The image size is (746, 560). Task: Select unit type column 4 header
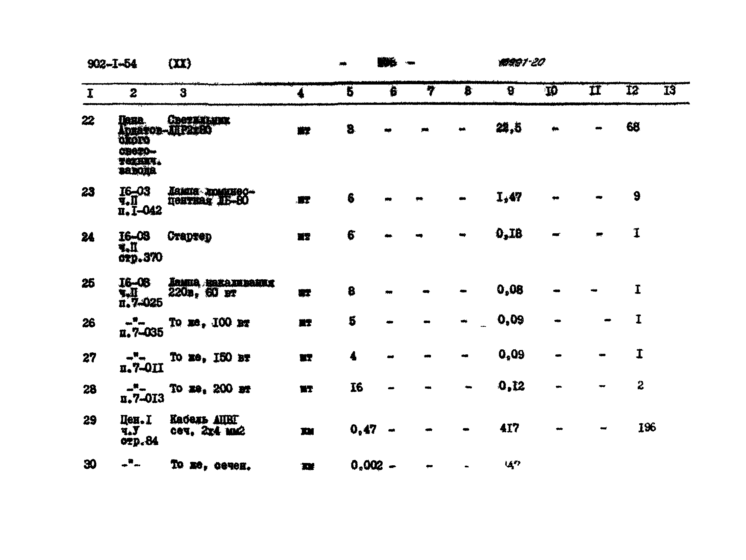click(x=300, y=94)
